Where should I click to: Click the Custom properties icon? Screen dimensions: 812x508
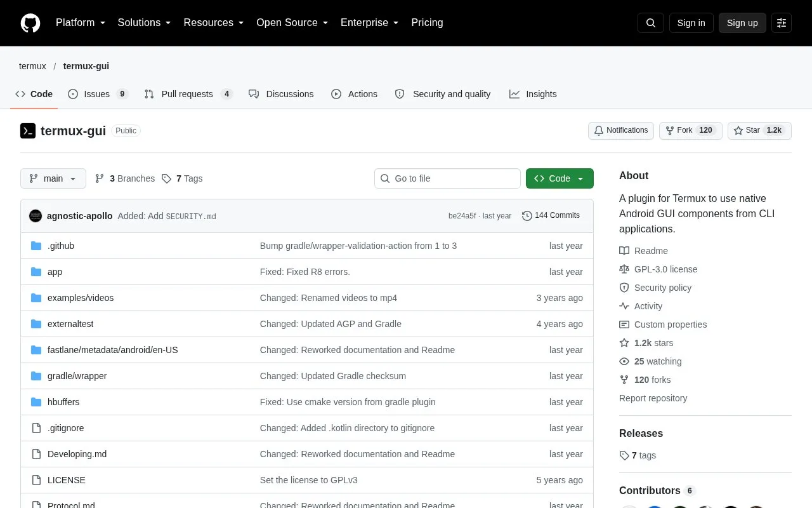[624, 324]
